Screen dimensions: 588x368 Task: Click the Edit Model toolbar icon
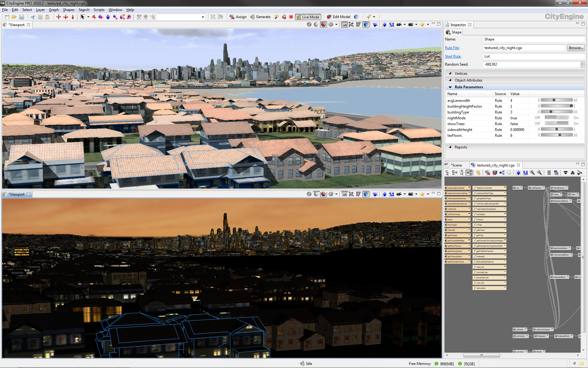click(329, 17)
